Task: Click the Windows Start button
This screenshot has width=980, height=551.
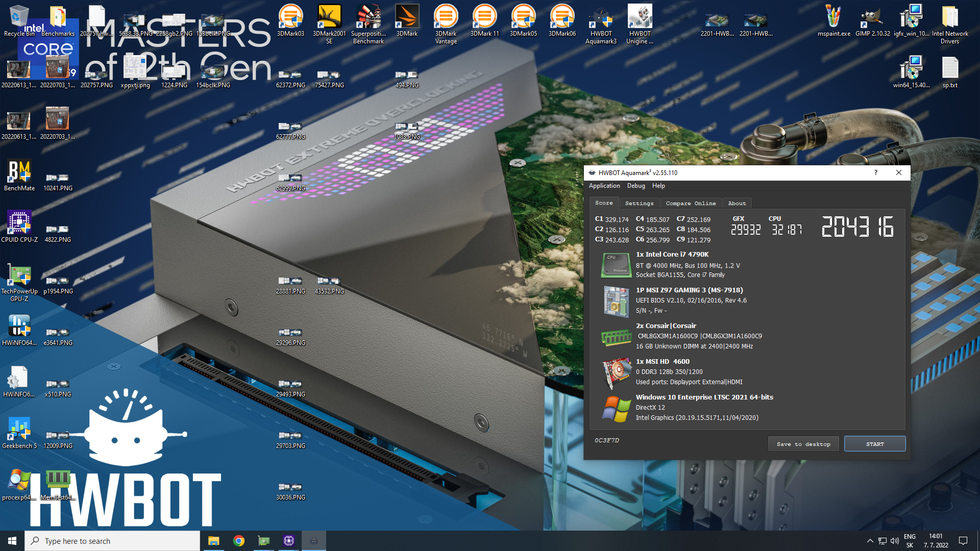Action: pyautogui.click(x=12, y=541)
